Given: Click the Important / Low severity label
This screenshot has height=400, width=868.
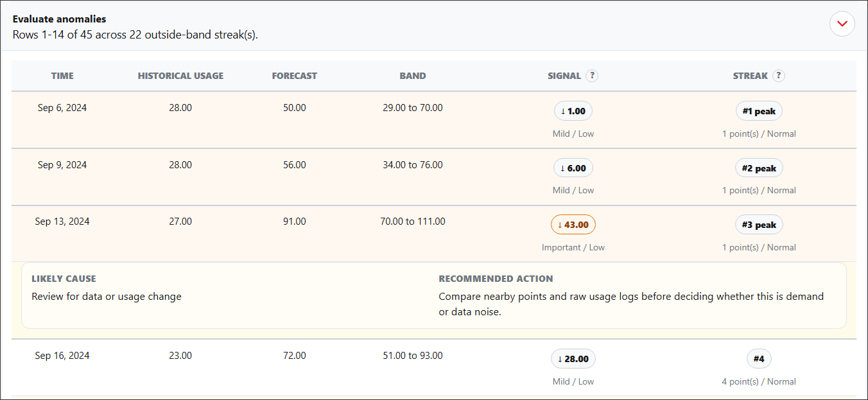Looking at the screenshot, I should (573, 248).
